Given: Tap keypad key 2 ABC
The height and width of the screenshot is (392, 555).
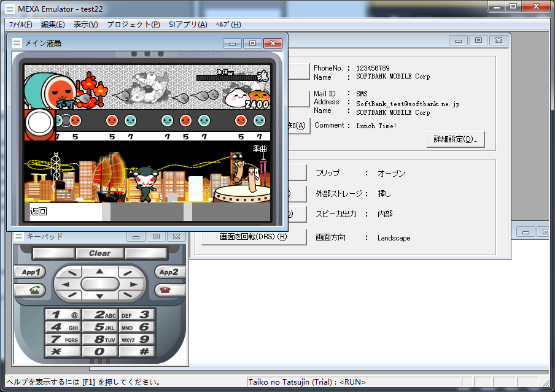Looking at the screenshot, I should 100,315.
